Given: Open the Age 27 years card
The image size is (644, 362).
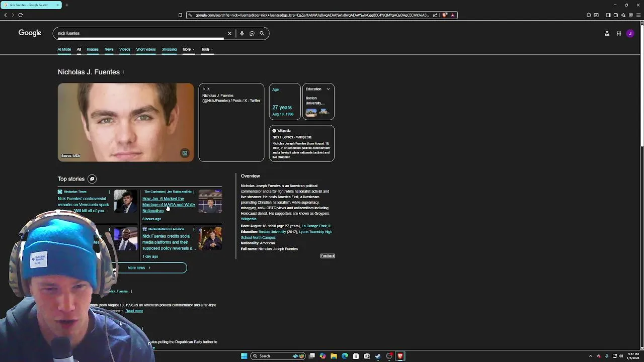Looking at the screenshot, I should tap(285, 102).
